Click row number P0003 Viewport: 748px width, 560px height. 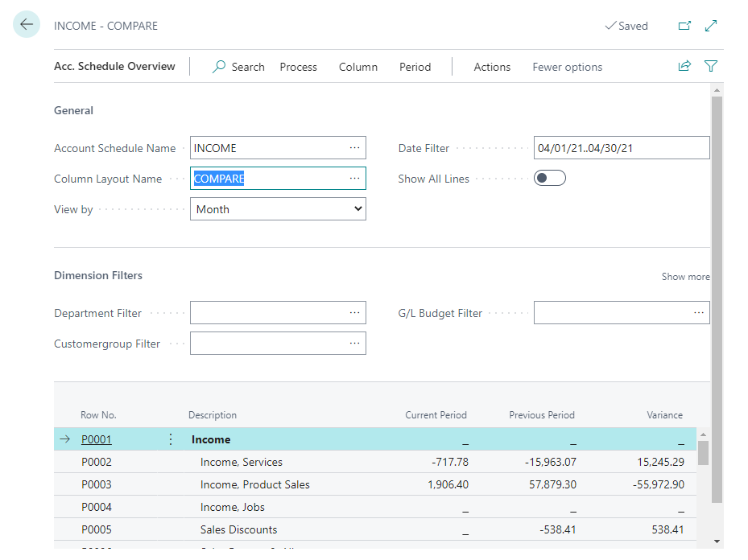[x=97, y=484]
